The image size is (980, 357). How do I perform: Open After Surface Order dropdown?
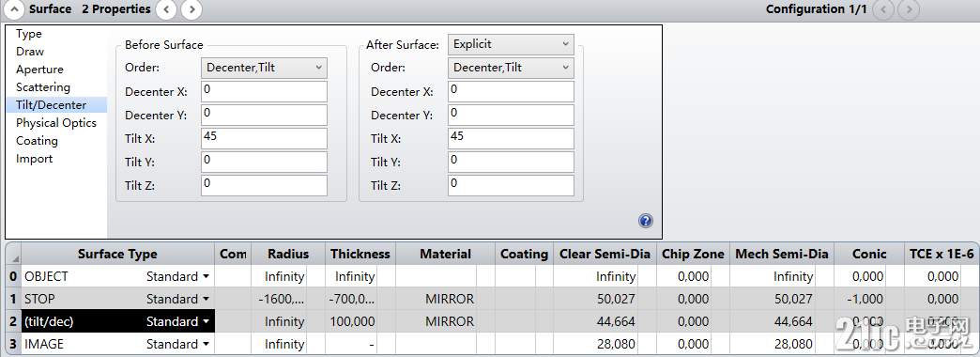tap(511, 68)
